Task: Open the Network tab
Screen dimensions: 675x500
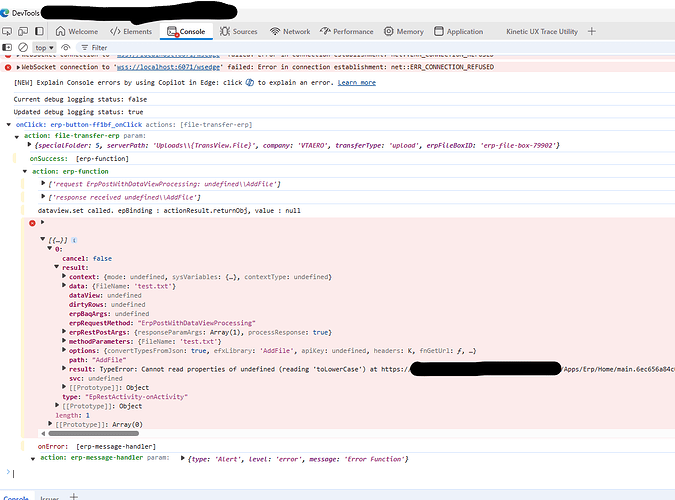Action: 290,31
